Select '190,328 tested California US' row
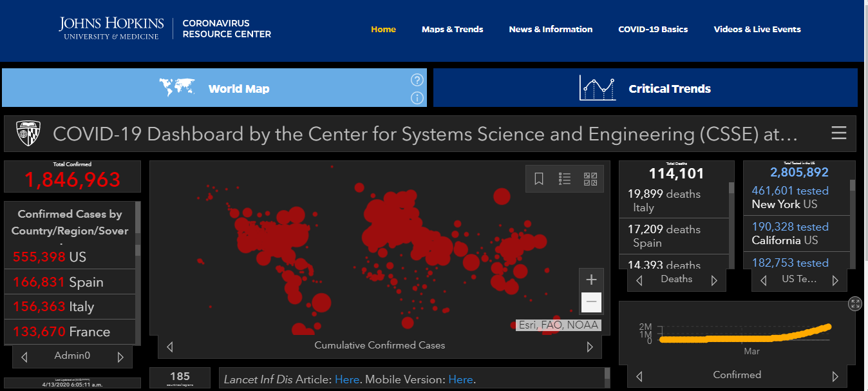Screen dimensions: 868x391 point(797,233)
